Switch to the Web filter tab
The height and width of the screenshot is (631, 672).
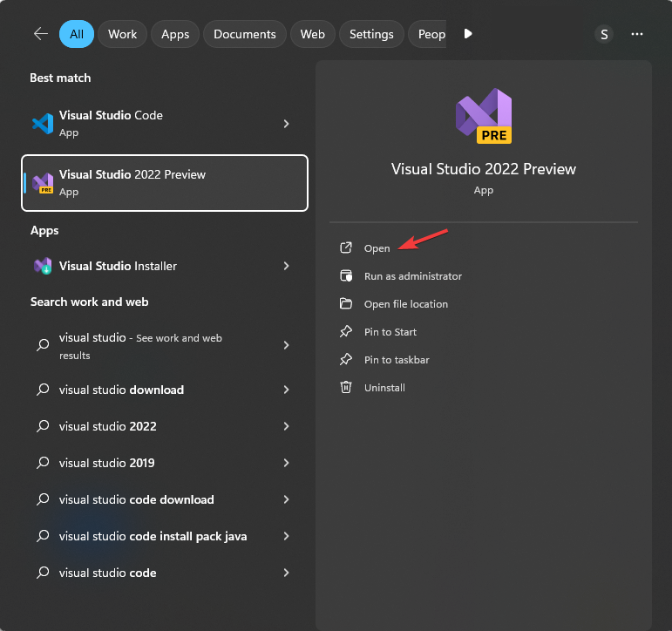[x=312, y=34]
